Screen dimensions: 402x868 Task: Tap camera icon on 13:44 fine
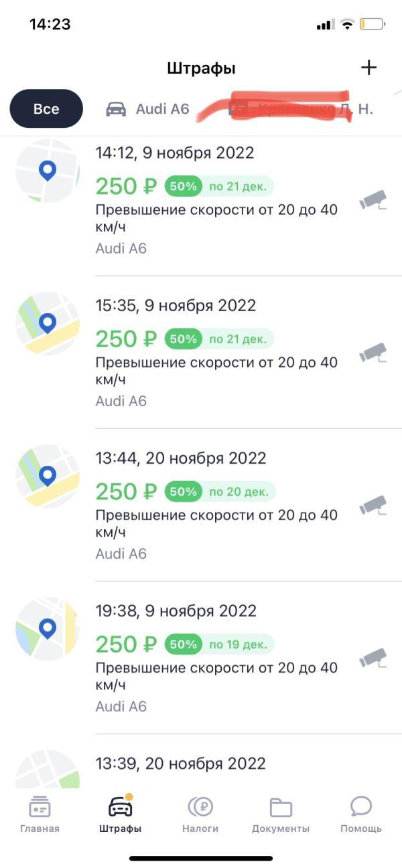[x=373, y=505]
